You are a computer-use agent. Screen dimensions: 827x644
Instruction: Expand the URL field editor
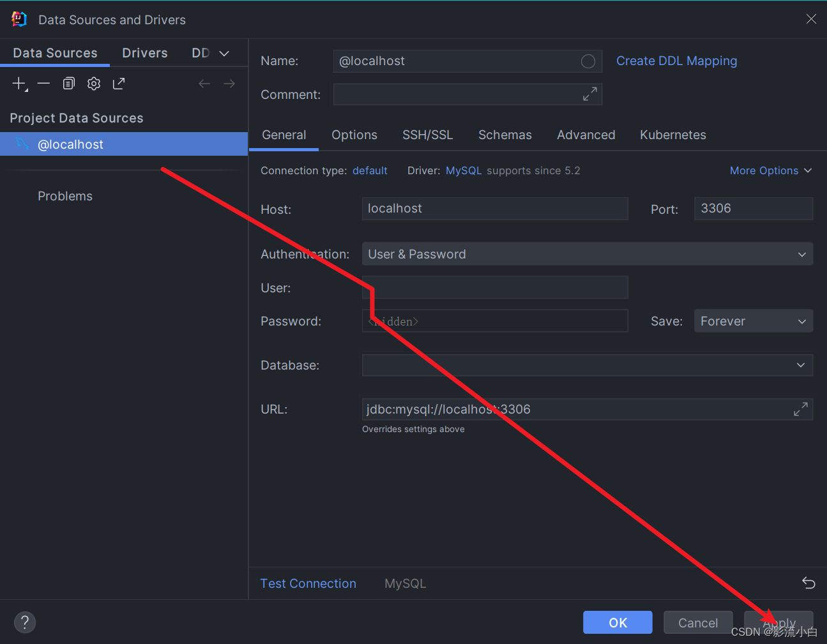[800, 408]
